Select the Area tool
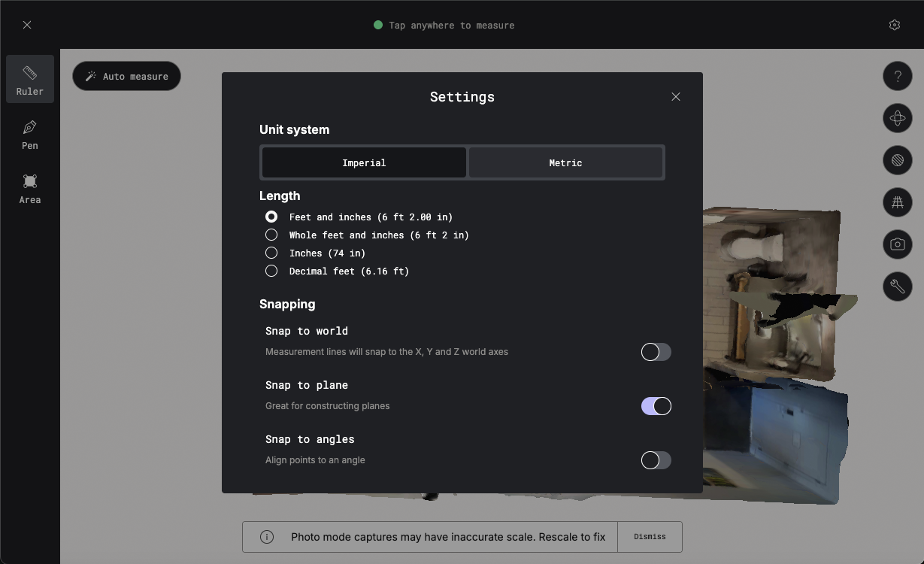 click(x=30, y=188)
